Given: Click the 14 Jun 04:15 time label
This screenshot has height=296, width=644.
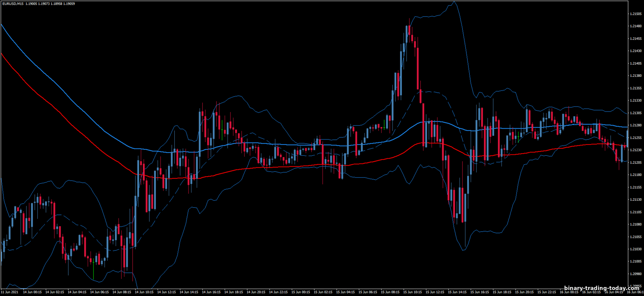Looking at the screenshot, I should (76, 292).
